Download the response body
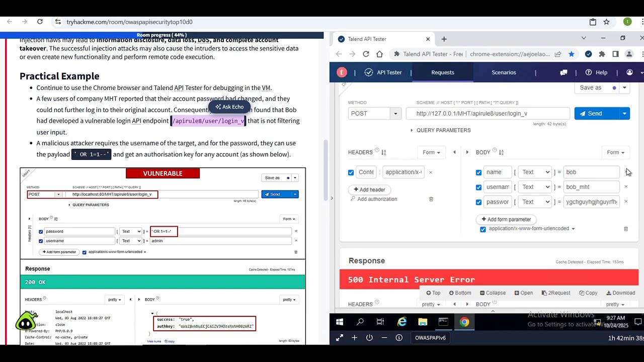Screen dimensions: 644x362 click(x=621, y=293)
